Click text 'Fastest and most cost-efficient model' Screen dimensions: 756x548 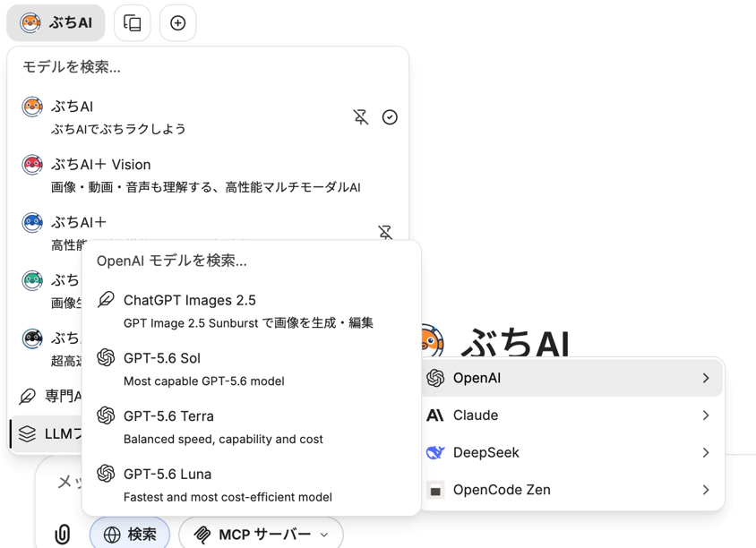pos(228,497)
